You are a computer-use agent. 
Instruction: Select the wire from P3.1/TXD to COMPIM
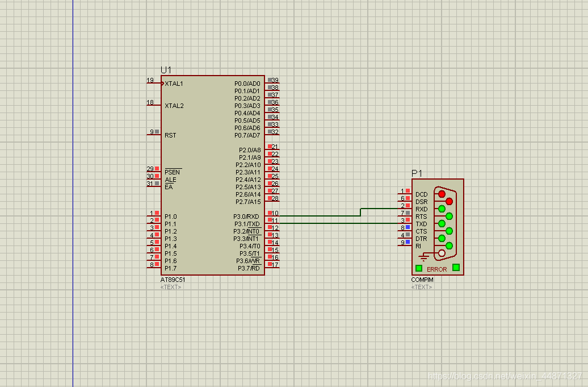point(338,223)
